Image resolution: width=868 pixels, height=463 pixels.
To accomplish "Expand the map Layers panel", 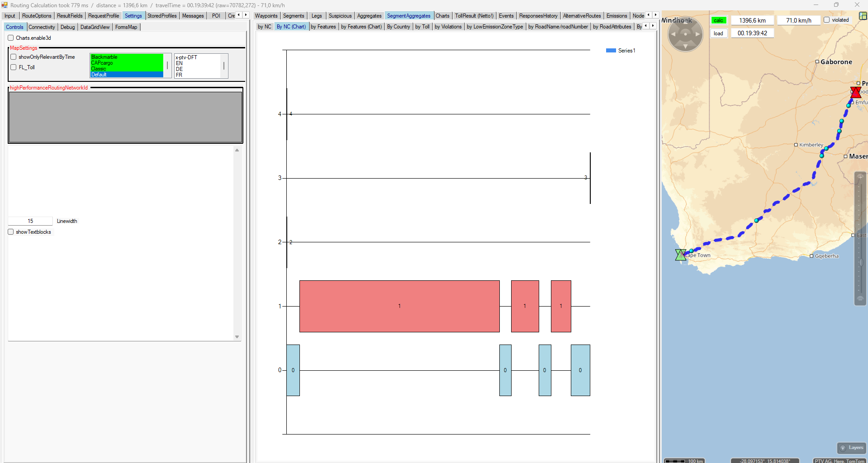I will pos(851,448).
